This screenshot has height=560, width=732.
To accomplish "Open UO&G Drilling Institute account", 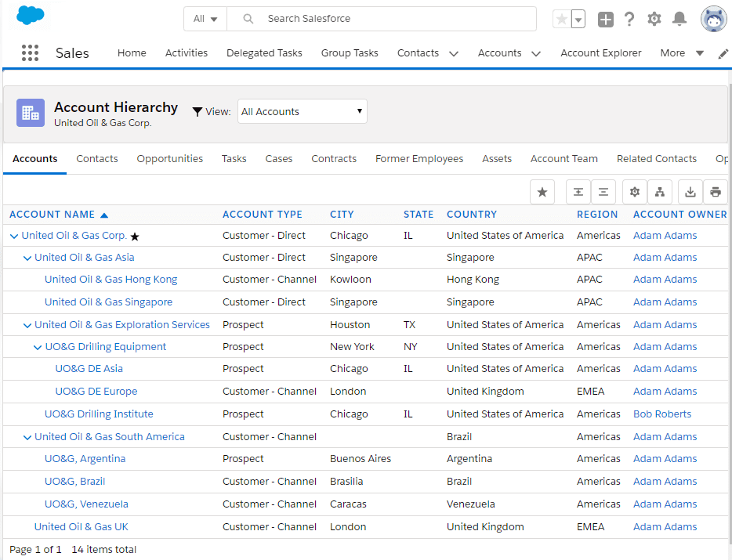I will (x=99, y=414).
